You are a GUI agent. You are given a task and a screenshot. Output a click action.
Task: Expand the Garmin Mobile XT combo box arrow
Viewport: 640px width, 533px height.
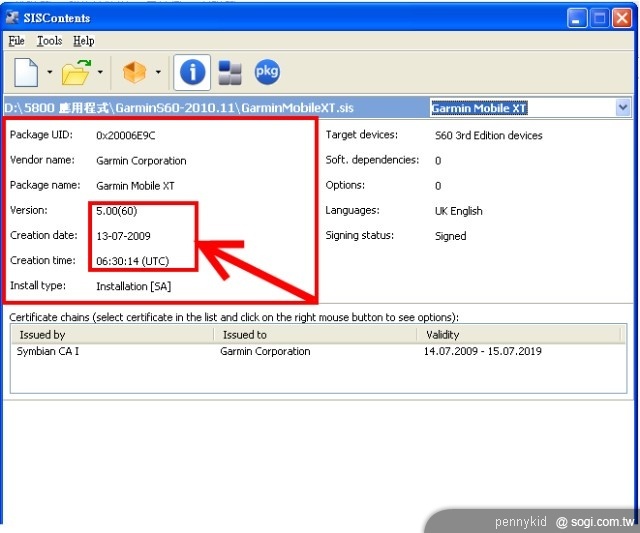[x=623, y=108]
